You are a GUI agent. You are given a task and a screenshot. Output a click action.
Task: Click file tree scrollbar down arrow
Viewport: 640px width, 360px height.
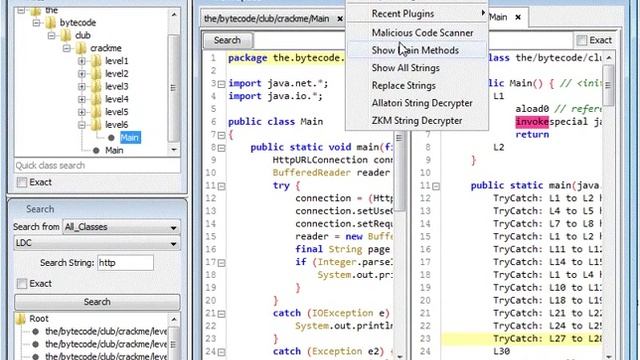click(x=174, y=150)
